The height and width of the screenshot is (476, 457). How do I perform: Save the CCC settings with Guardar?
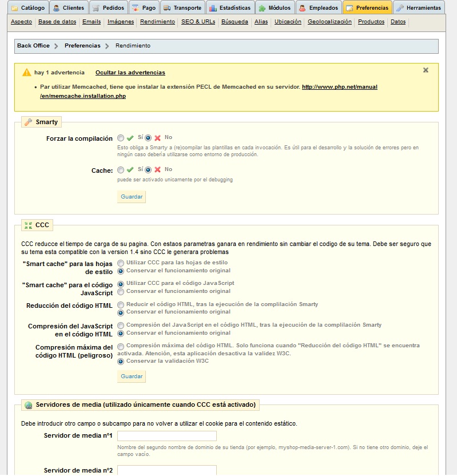[x=132, y=376]
